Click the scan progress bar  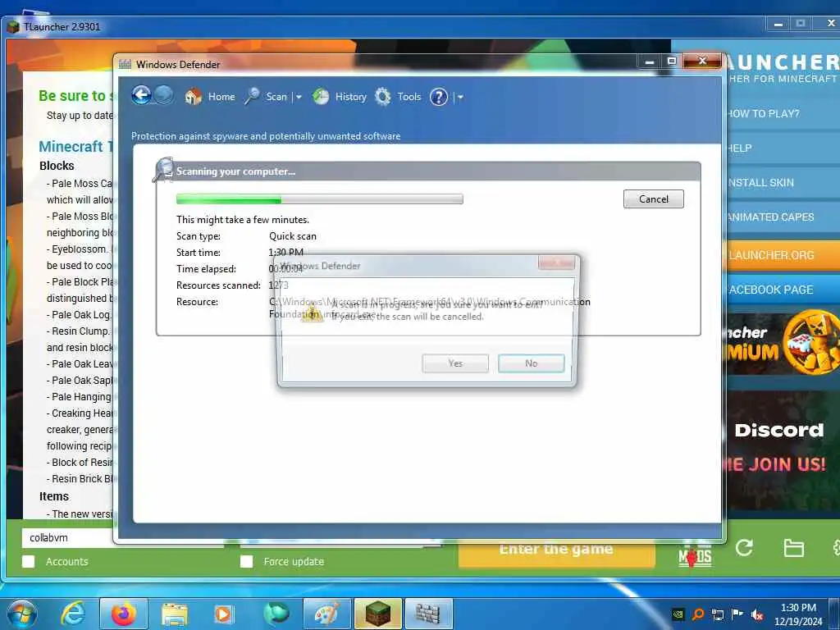[320, 199]
